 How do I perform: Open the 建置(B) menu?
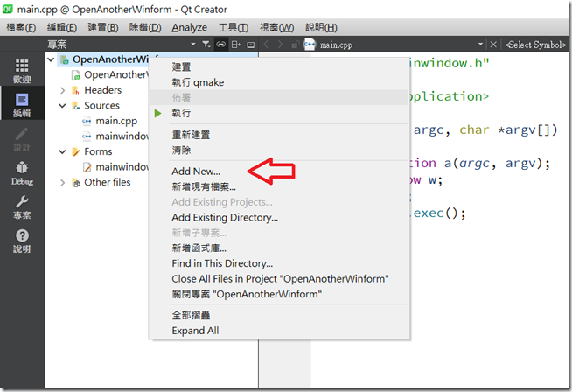103,27
